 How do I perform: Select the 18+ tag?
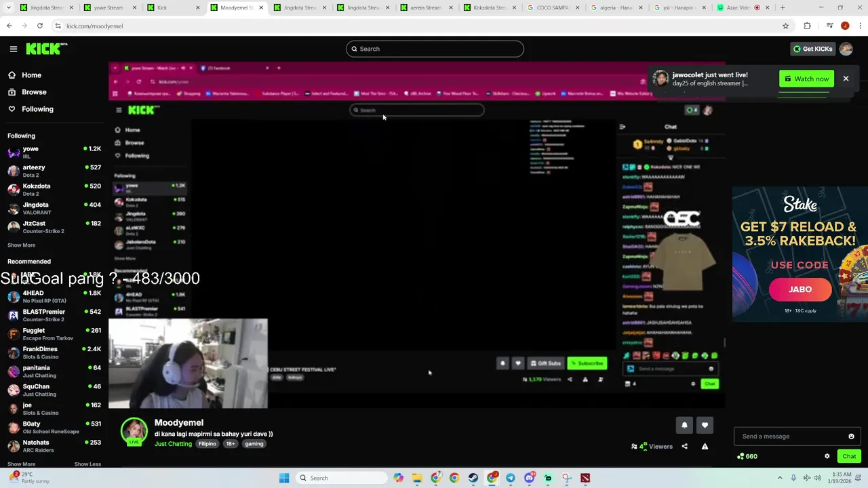231,444
